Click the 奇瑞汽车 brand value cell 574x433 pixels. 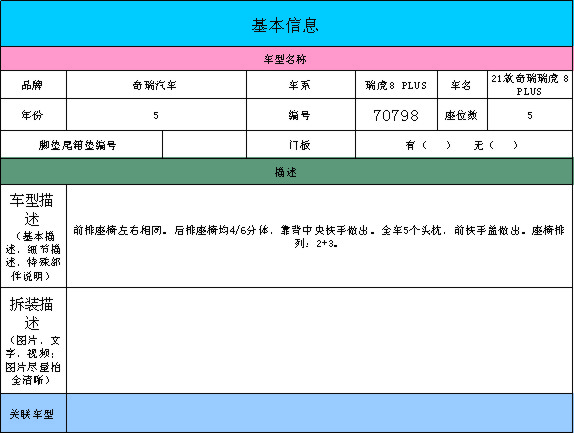(x=156, y=85)
